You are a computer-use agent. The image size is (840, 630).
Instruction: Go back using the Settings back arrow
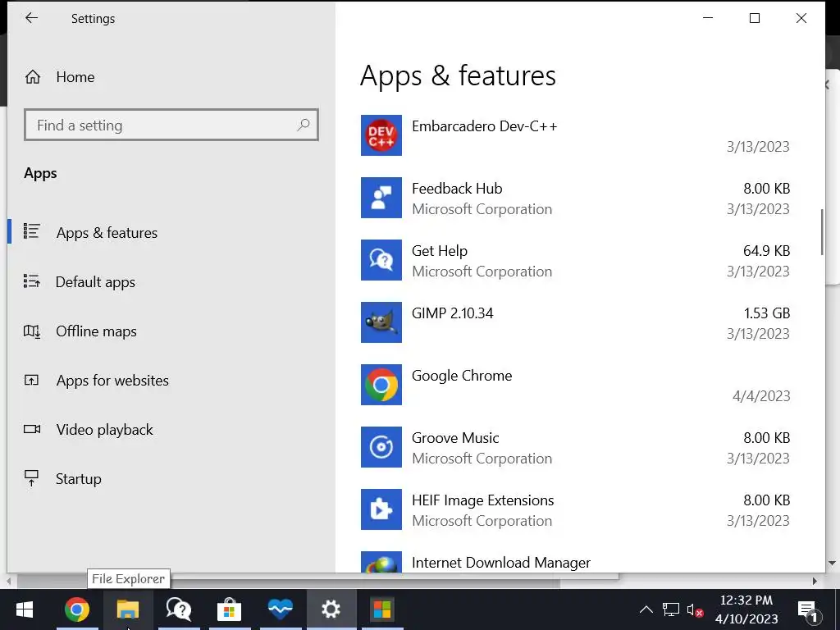(32, 18)
